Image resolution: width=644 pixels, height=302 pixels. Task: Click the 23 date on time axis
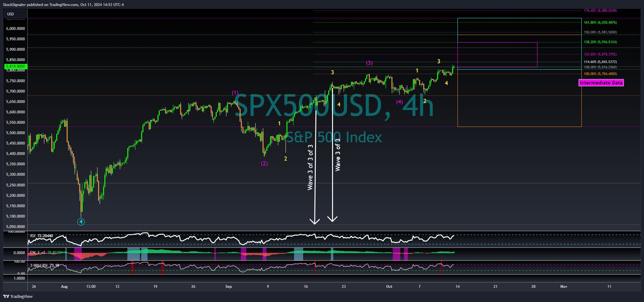pyautogui.click(x=344, y=287)
